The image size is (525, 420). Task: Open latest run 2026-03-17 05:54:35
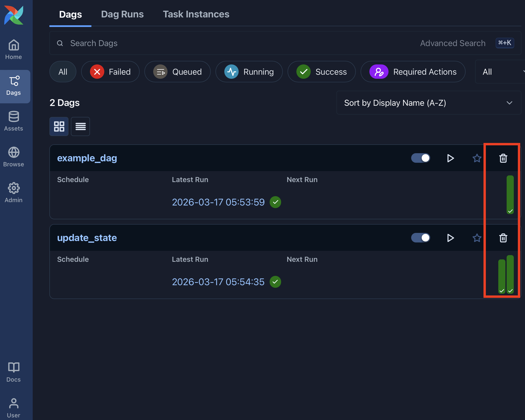click(x=218, y=282)
